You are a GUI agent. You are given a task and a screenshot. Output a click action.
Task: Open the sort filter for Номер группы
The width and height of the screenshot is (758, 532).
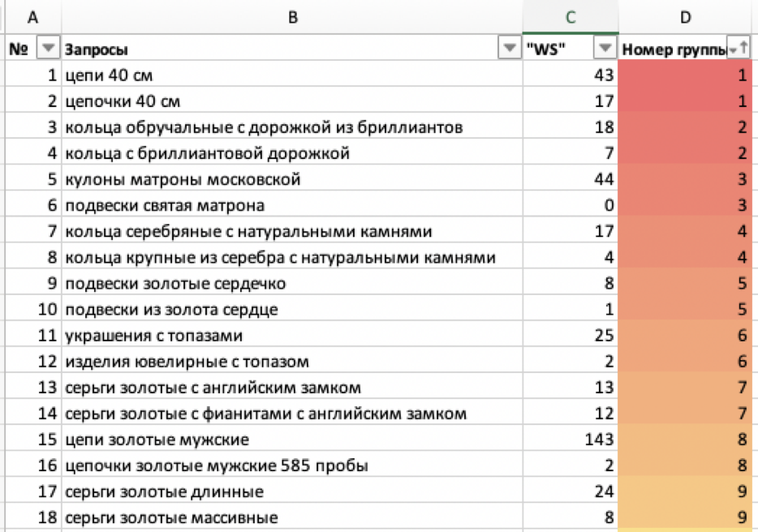pyautogui.click(x=739, y=49)
